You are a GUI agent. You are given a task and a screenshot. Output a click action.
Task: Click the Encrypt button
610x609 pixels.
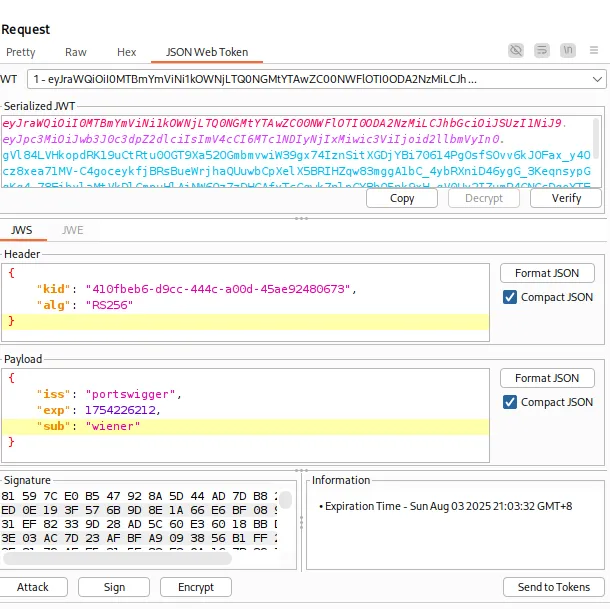click(x=196, y=587)
